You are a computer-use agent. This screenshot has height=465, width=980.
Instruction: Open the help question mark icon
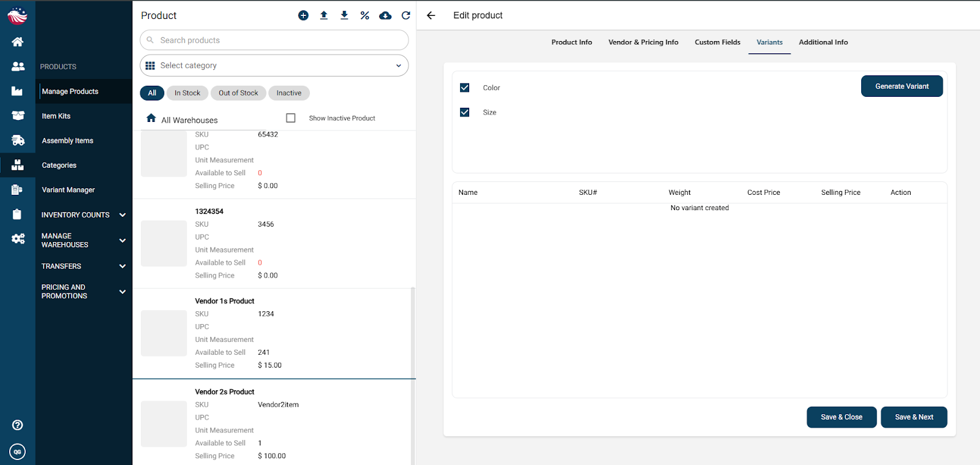[x=18, y=425]
